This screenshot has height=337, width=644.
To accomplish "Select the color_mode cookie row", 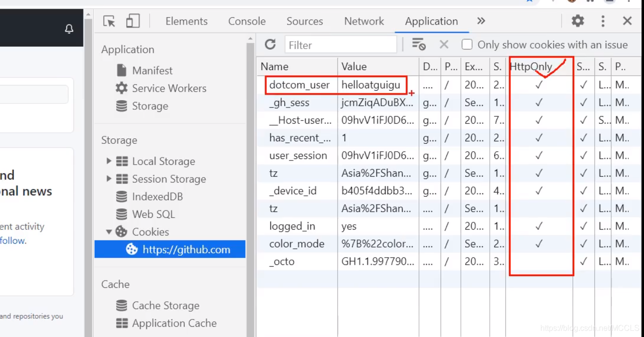I will coord(449,244).
